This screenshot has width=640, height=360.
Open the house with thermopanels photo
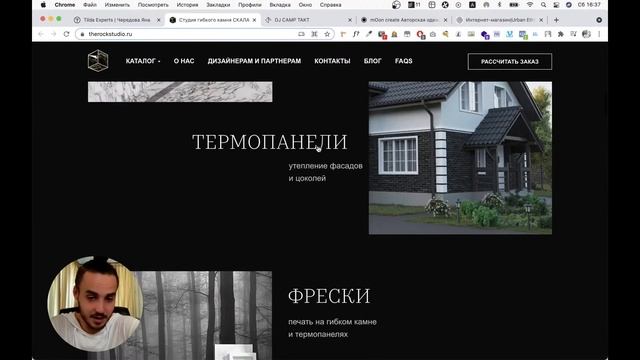pos(460,158)
